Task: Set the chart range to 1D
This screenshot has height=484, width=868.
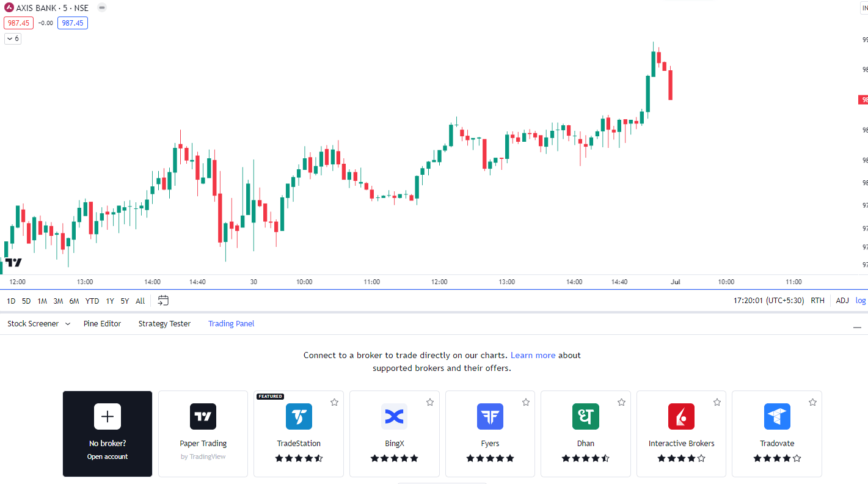Action: 11,301
